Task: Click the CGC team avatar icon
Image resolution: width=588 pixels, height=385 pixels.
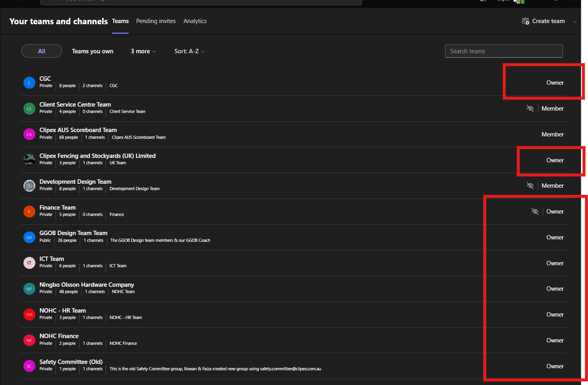Action: pos(29,83)
